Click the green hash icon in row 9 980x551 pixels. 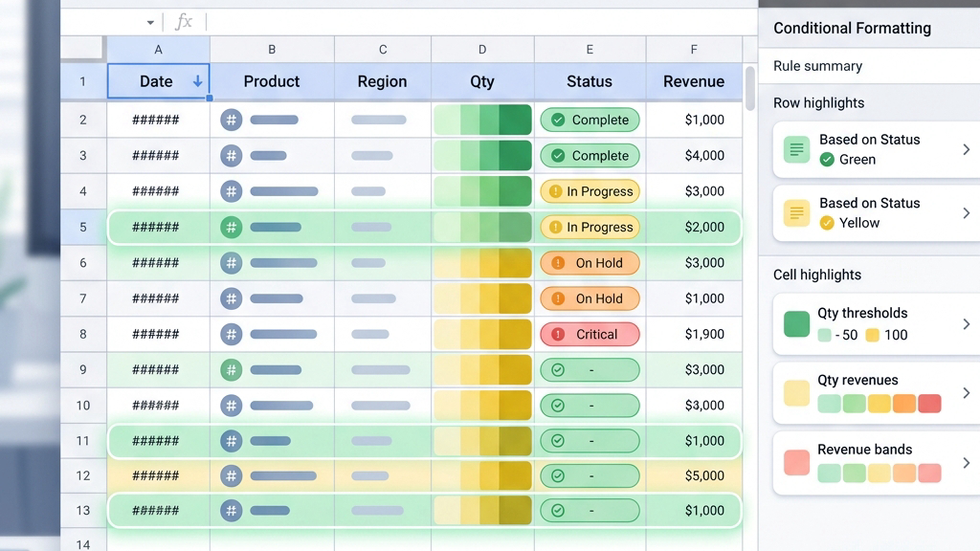(232, 370)
